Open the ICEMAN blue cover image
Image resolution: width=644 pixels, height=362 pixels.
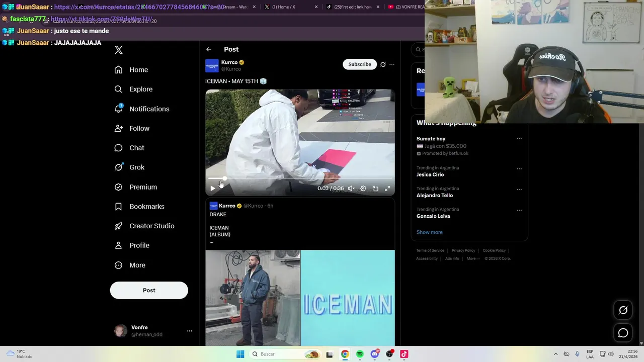click(348, 298)
